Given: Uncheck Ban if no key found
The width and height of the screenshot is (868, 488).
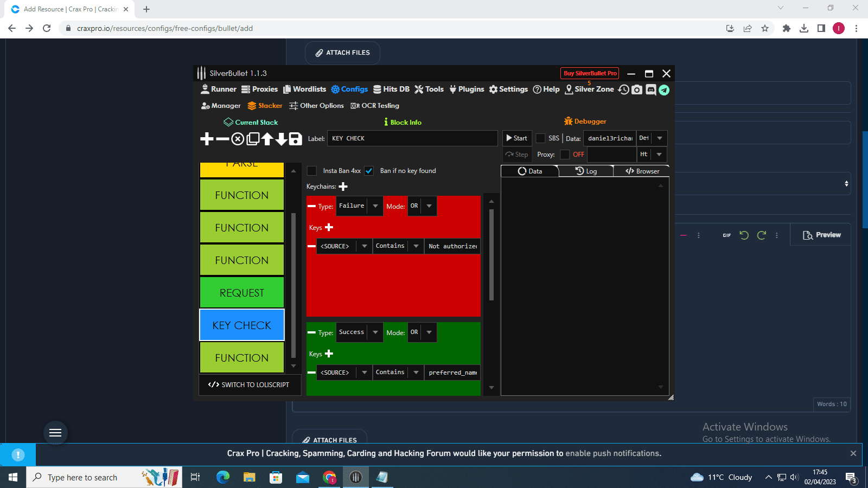Looking at the screenshot, I should (x=369, y=171).
